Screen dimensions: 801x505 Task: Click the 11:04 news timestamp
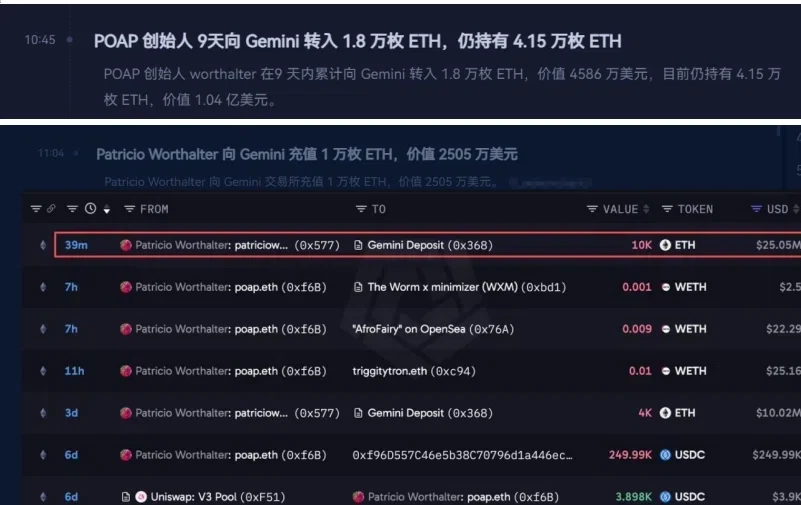(51, 153)
